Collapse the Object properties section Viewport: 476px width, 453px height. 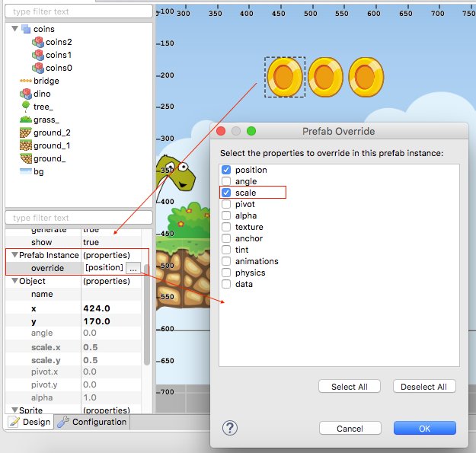point(14,281)
